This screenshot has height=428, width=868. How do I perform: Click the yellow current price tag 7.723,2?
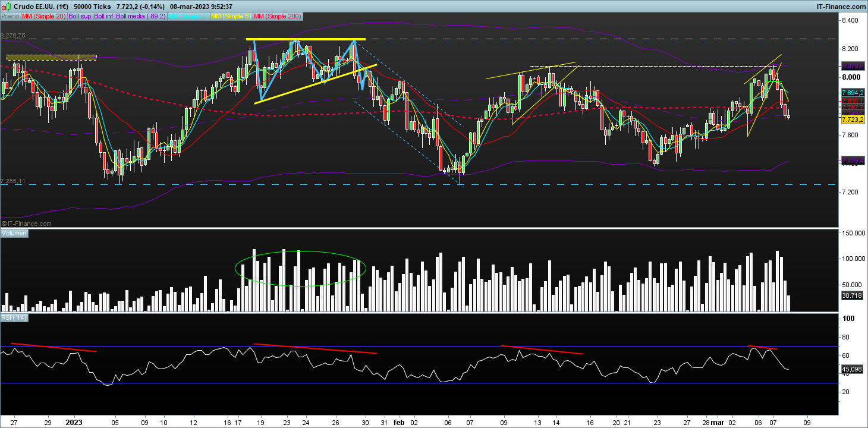(x=853, y=119)
